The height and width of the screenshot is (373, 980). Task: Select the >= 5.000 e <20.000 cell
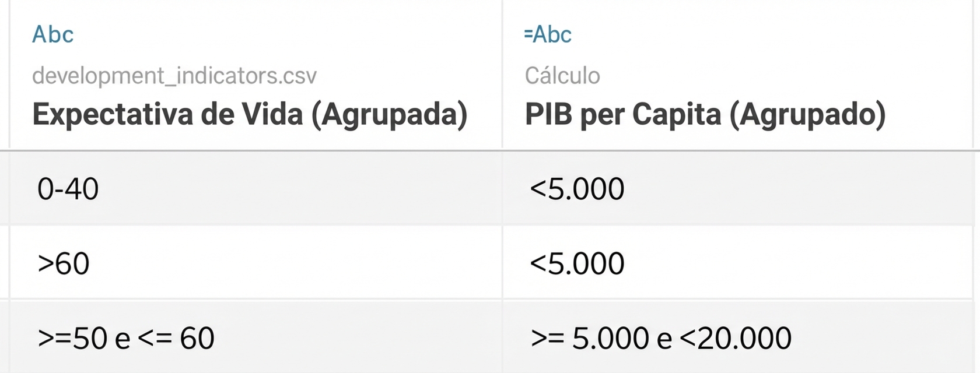pos(660,338)
